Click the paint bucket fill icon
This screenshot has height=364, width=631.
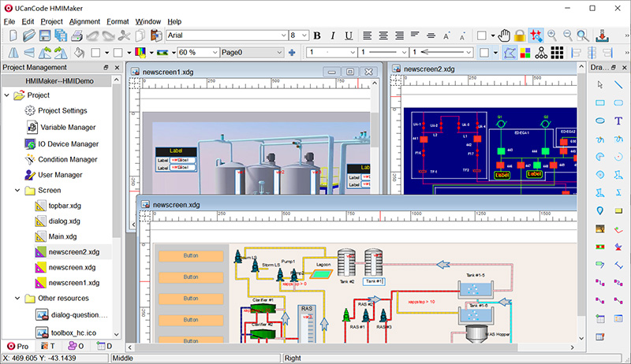click(80, 53)
